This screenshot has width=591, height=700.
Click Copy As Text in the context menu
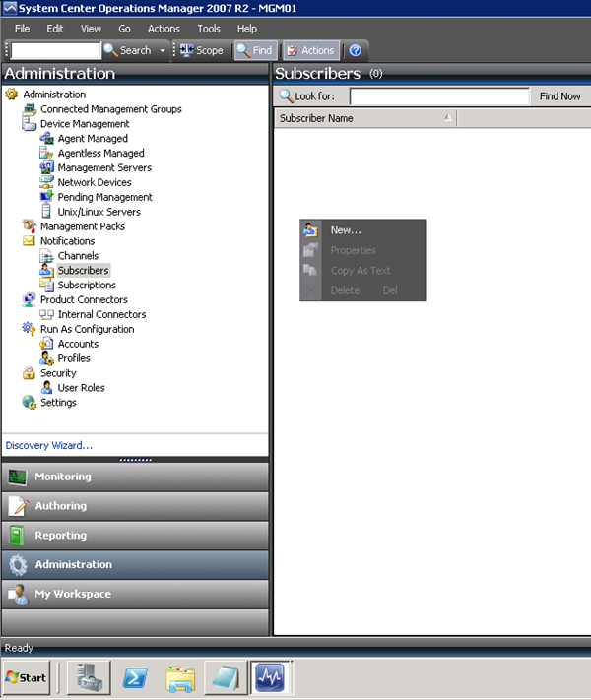pos(362,271)
